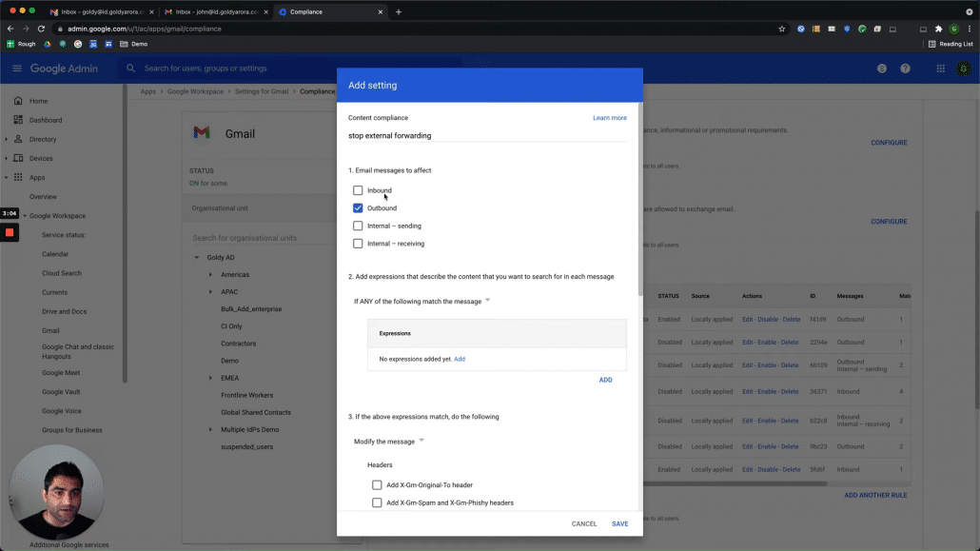Open Gmail in the sidebar menu
The width and height of the screenshot is (980, 551).
[x=50, y=330]
